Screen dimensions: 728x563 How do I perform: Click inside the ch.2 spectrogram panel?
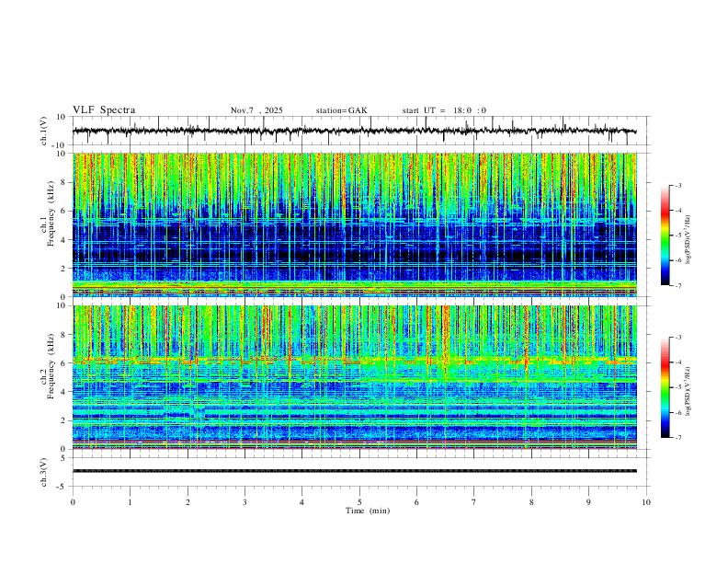tap(355, 377)
